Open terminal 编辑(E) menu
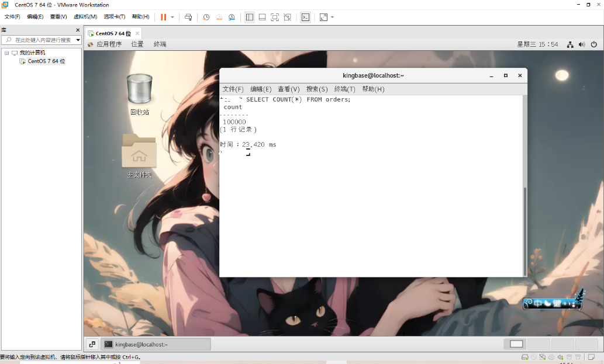604x364 pixels. (261, 89)
